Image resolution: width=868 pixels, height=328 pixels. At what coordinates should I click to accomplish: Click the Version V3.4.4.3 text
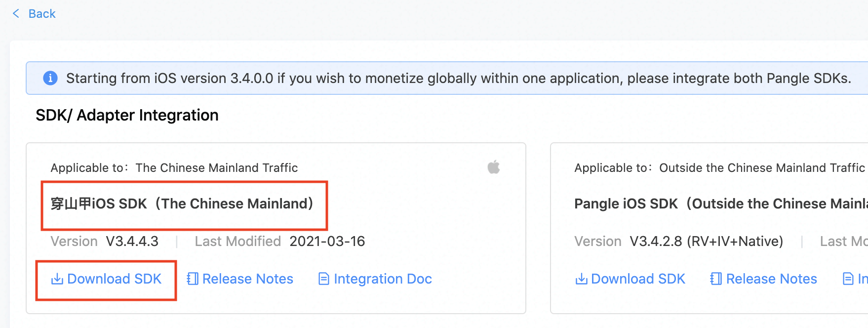tap(105, 242)
